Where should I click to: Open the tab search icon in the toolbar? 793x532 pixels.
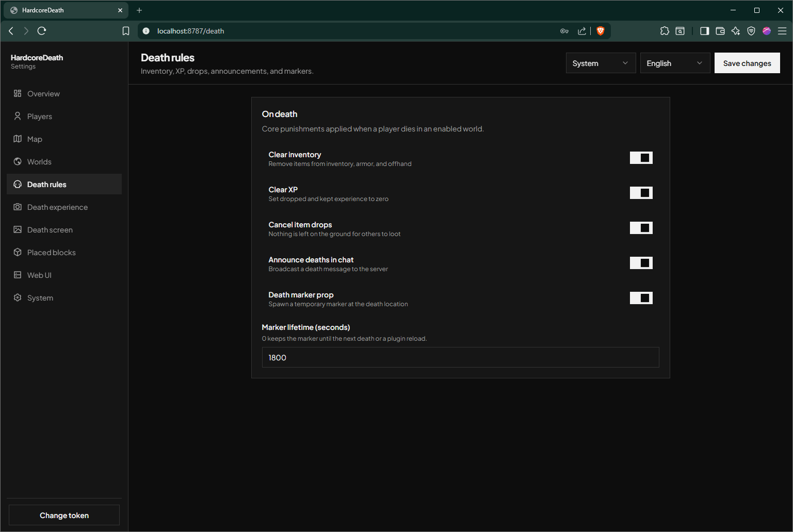pos(680,31)
